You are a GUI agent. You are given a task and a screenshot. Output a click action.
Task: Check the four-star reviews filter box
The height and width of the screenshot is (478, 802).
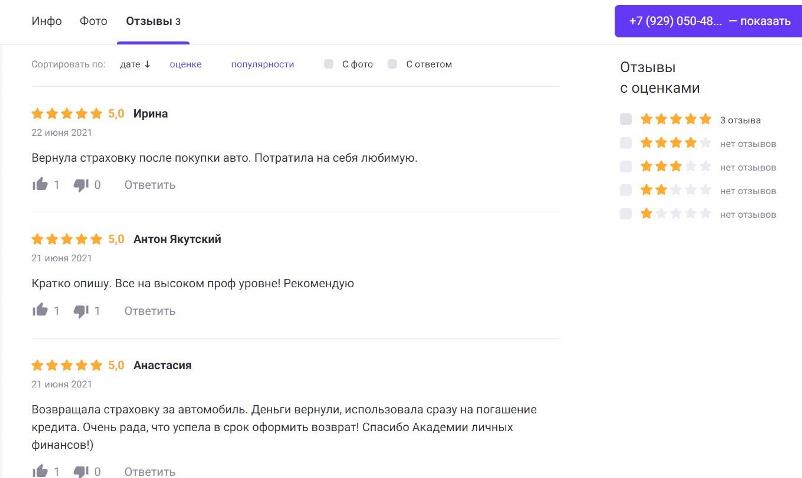pos(626,143)
